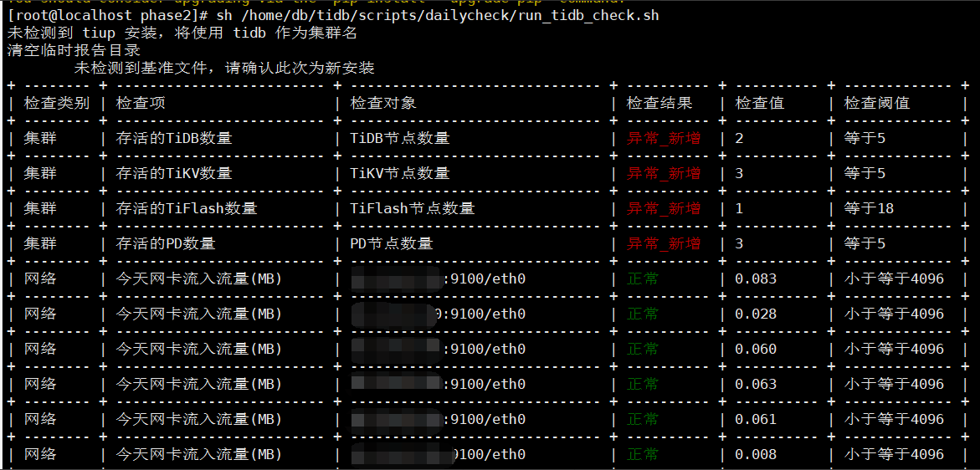The image size is (980, 470).
Task: Click '网络' category cell in 0.063 row
Action: coord(40,383)
